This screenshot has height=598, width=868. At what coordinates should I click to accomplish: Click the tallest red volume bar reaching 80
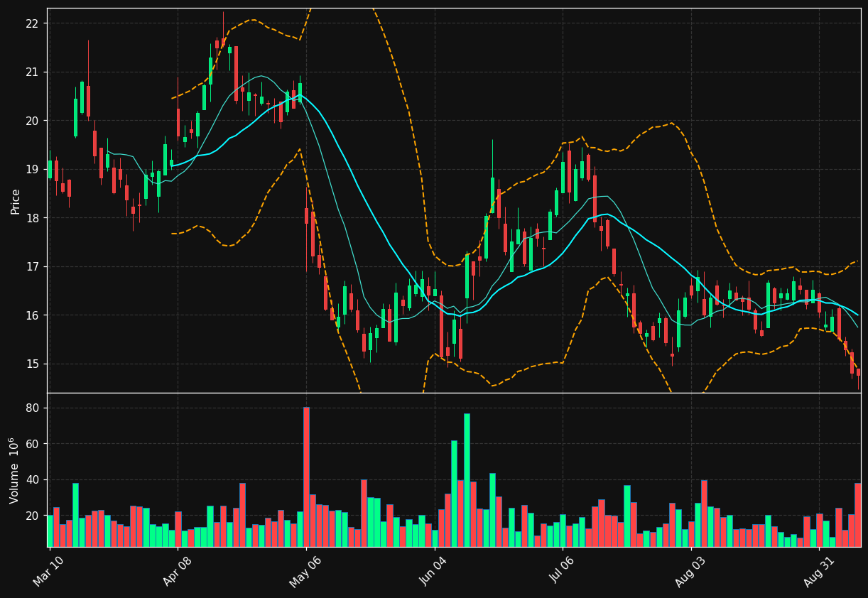click(306, 477)
